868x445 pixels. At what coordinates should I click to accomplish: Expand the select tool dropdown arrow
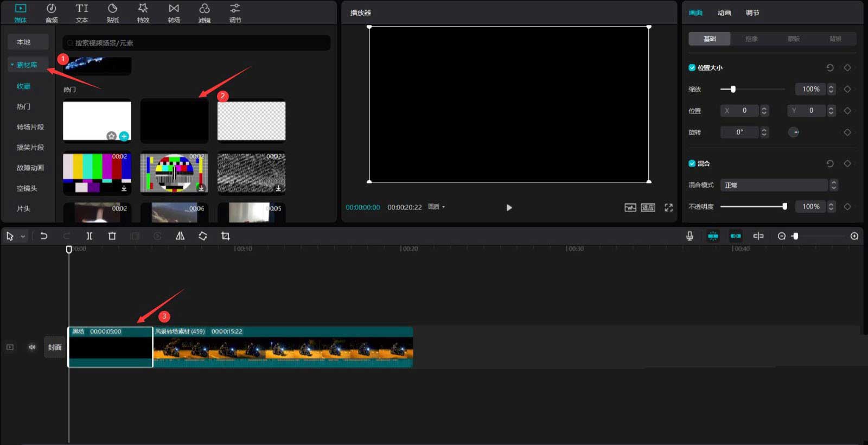coord(23,237)
